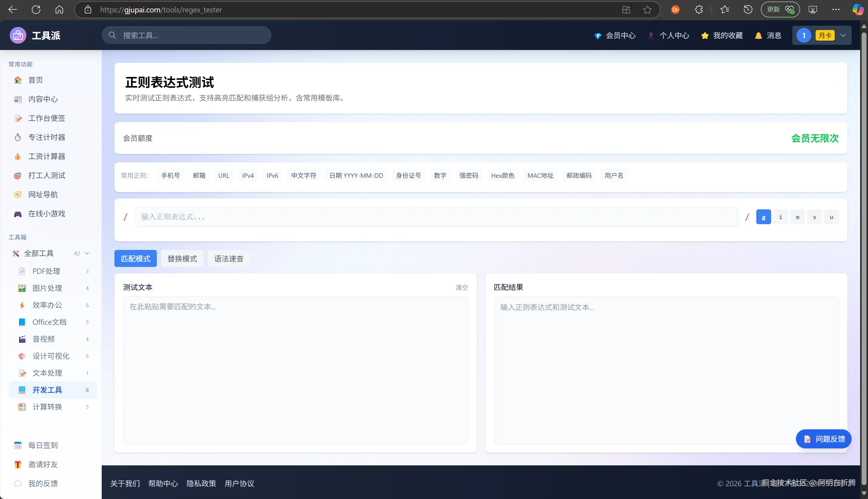Screen dimensions: 868x499
Task: Open the Copilot icon in browser toolbar
Action: click(858, 10)
